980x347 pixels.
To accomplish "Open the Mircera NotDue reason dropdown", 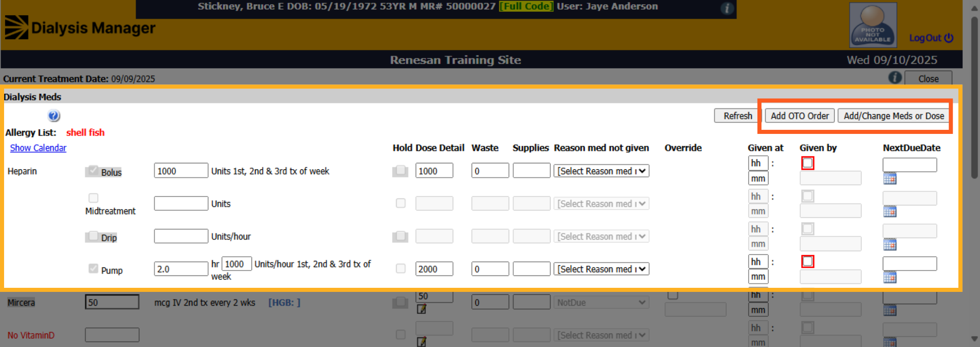I will click(601, 303).
